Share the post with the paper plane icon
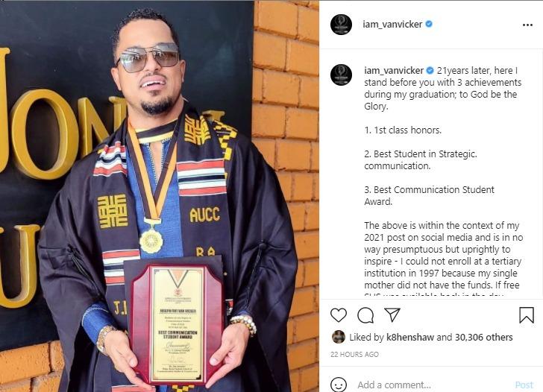The image size is (543, 392). (x=392, y=314)
